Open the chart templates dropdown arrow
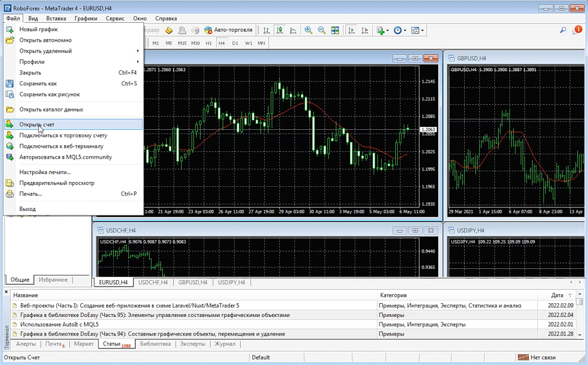 pos(423,30)
